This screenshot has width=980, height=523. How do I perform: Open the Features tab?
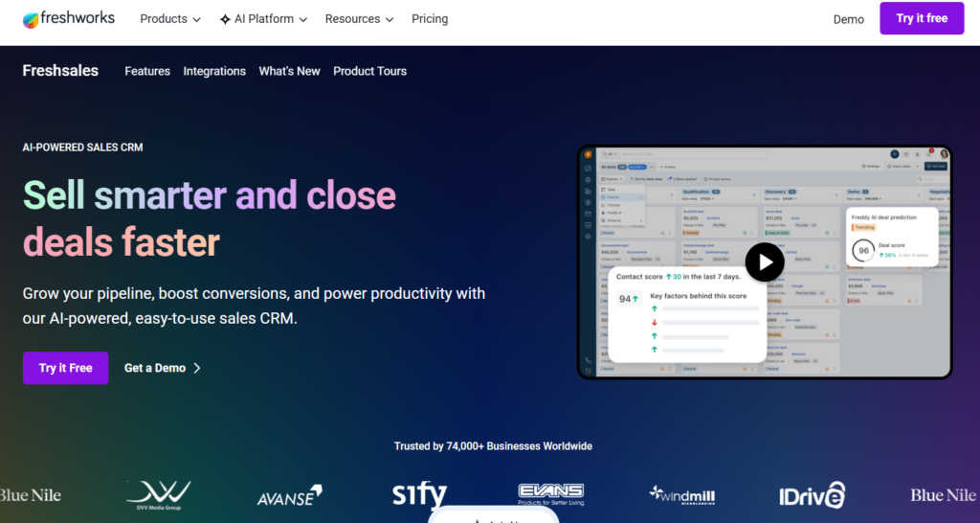[x=147, y=71]
